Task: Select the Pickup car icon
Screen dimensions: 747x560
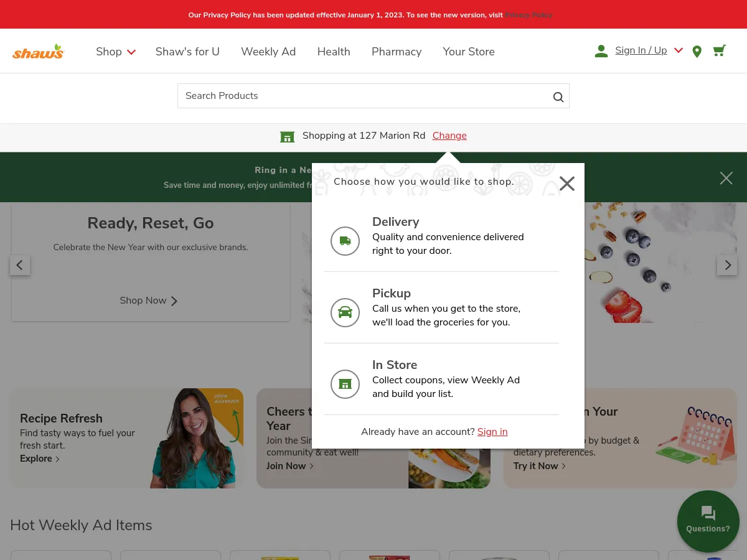Action: 345,312
